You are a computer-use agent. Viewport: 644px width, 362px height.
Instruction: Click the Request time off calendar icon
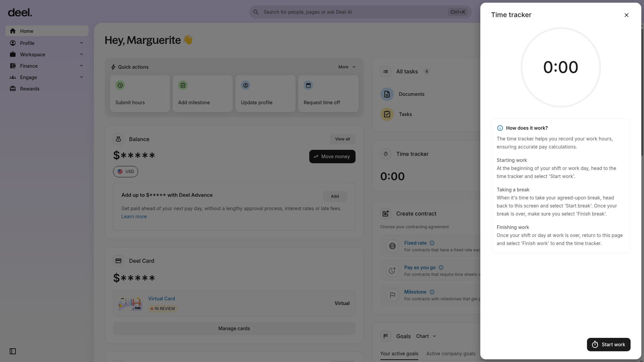click(308, 85)
